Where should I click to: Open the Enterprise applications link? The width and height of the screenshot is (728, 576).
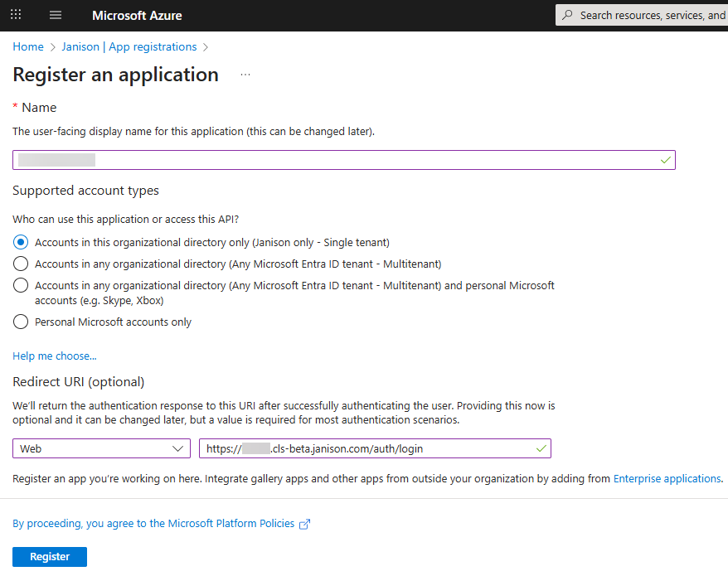point(667,479)
